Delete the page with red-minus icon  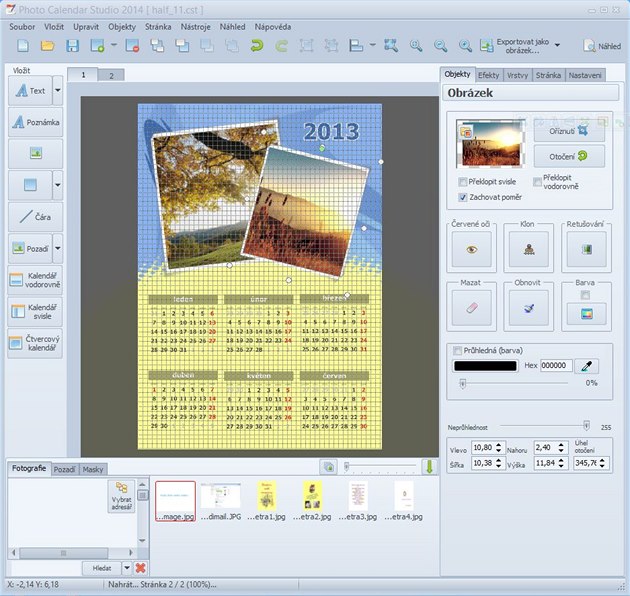click(x=132, y=46)
